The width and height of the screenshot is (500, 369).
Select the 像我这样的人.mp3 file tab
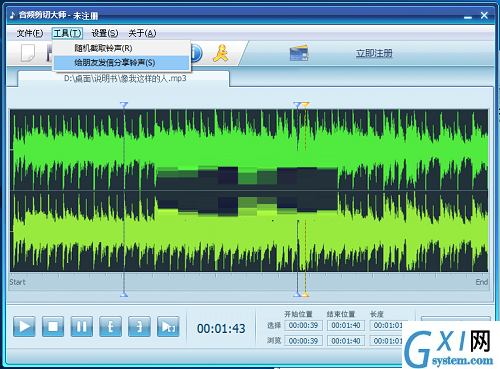124,79
